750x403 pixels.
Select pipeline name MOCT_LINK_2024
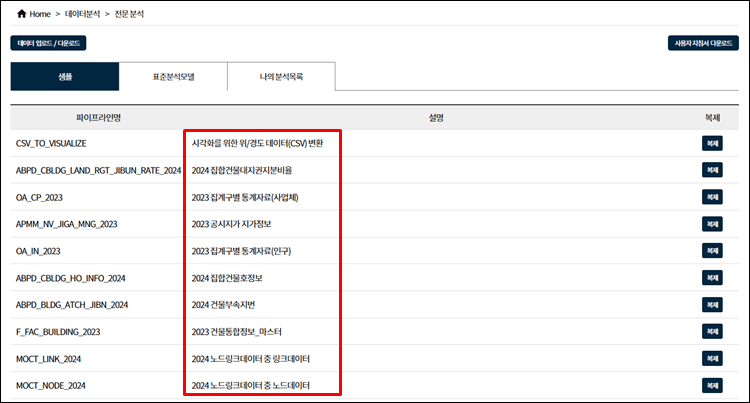[48, 359]
